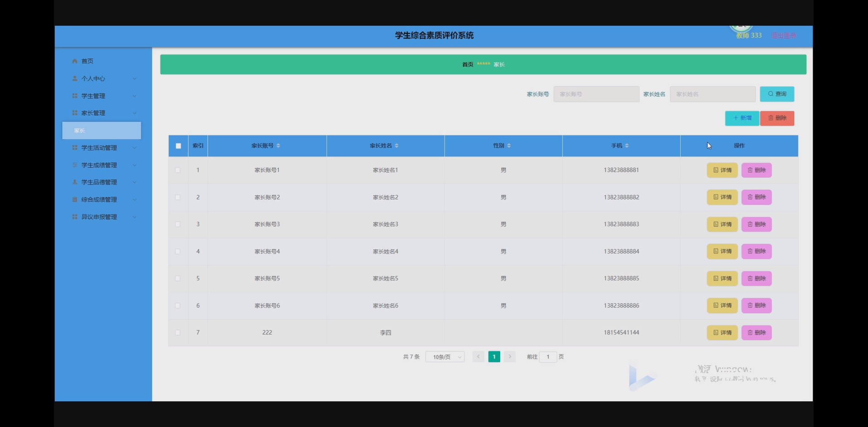This screenshot has width=868, height=427.
Task: Open 综合成绩管理 menu label
Action: click(99, 199)
